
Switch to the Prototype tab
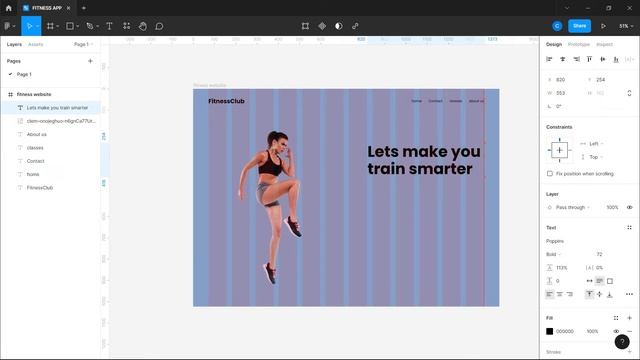tap(579, 44)
